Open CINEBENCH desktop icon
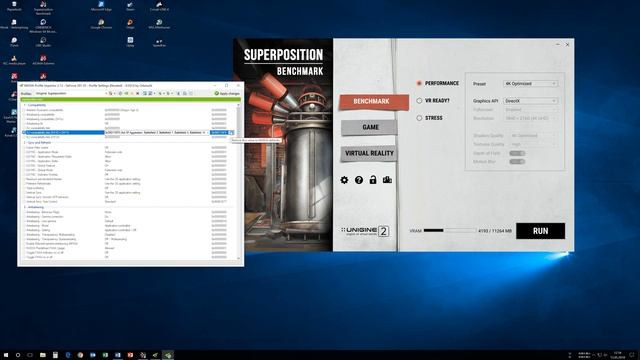The width and height of the screenshot is (640, 360). (x=43, y=26)
